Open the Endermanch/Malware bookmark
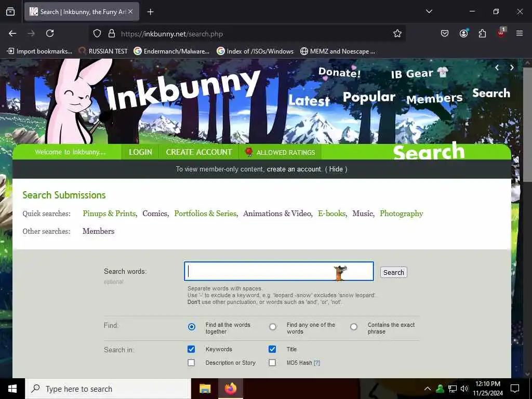This screenshot has height=399, width=532. pos(171,51)
